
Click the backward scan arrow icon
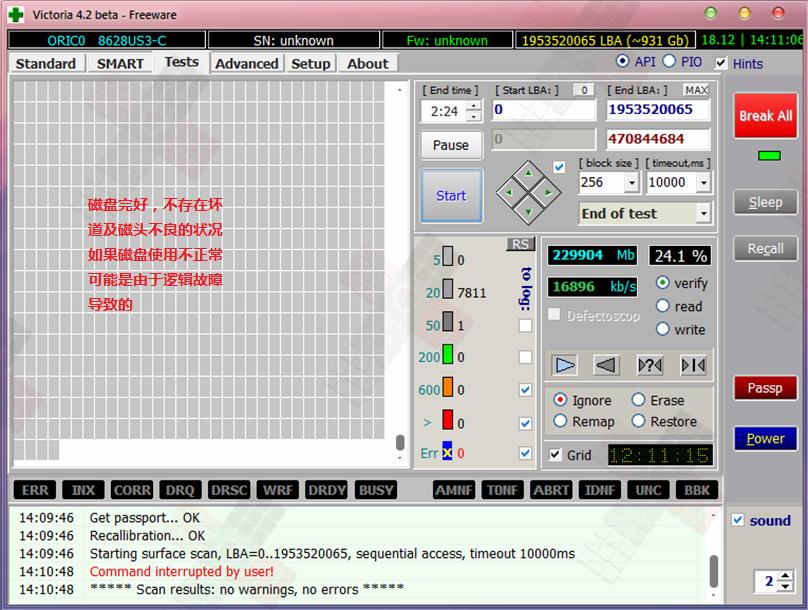[606, 365]
